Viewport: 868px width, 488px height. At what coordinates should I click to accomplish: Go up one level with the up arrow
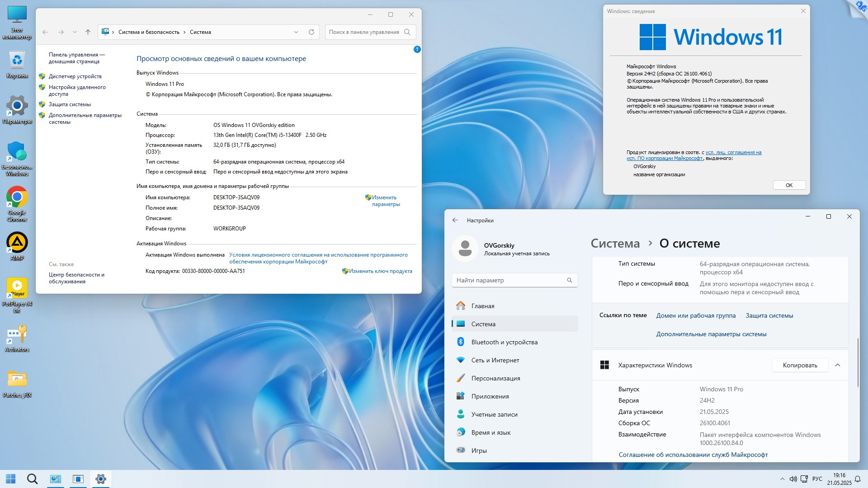(x=88, y=32)
